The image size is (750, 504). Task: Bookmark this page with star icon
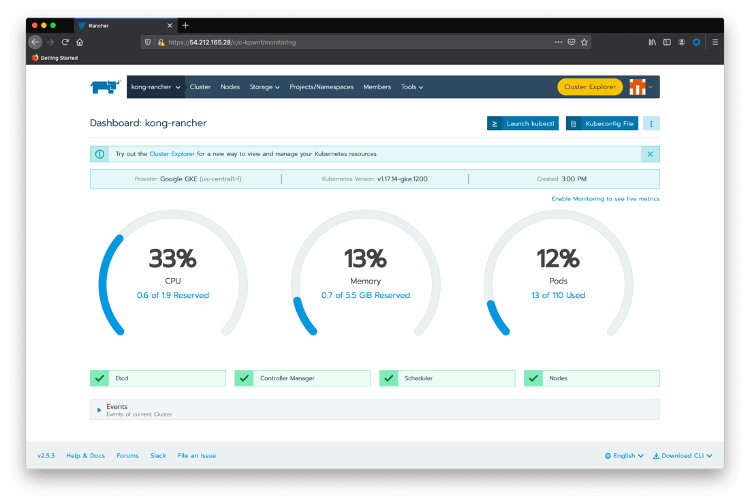pos(585,42)
